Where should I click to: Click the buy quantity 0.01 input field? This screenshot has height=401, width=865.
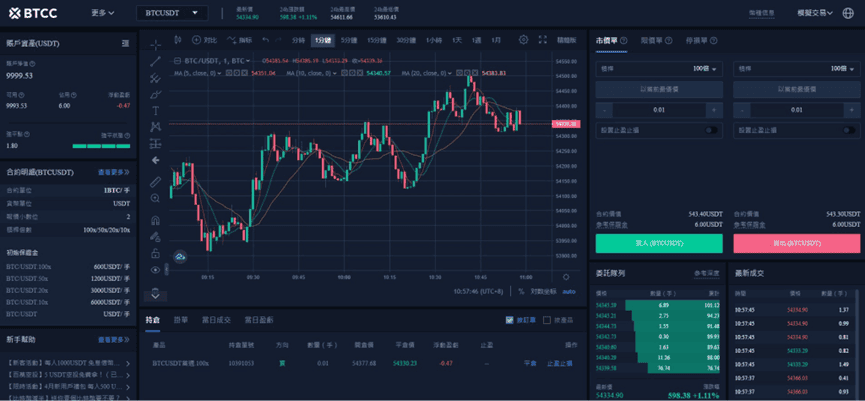tap(659, 110)
